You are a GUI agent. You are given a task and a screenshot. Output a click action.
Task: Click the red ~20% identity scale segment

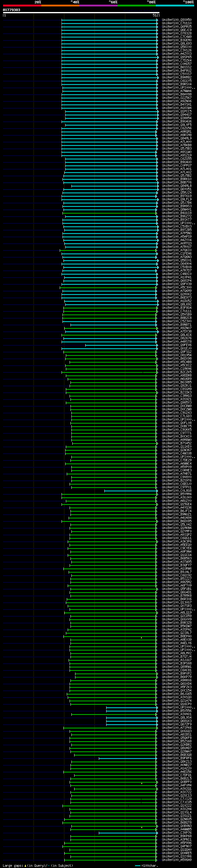(x=22, y=6)
